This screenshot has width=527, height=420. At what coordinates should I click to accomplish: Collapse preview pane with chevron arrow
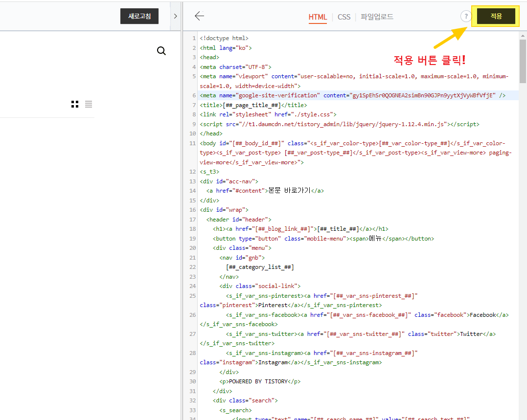(176, 16)
